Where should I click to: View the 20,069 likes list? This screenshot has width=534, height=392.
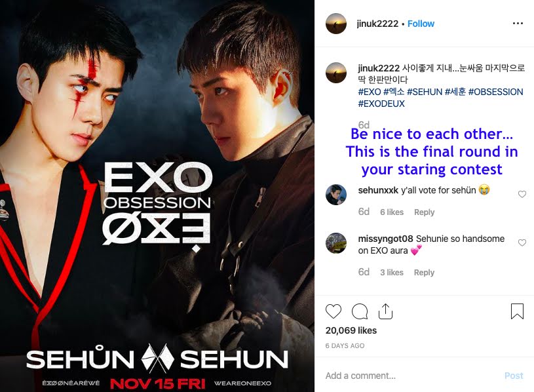click(x=351, y=330)
